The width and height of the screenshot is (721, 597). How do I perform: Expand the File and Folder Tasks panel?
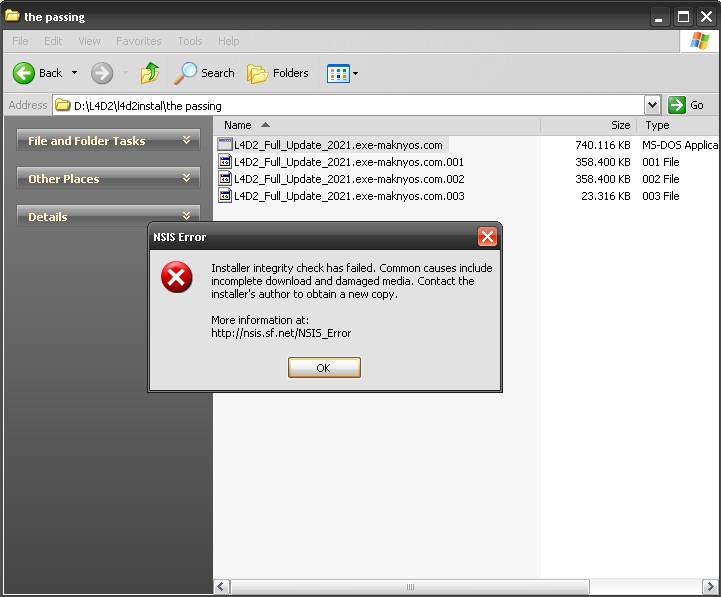tap(186, 141)
